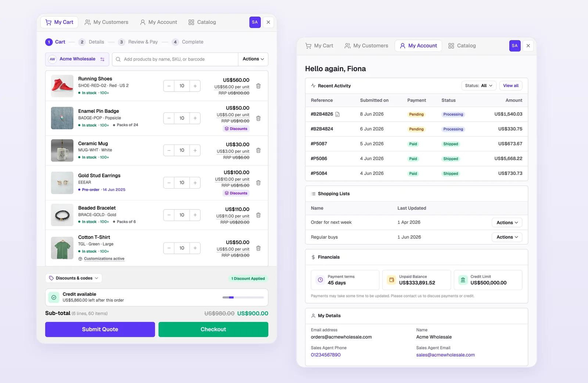Open Catalog tab in cart window
The width and height of the screenshot is (588, 383).
[202, 22]
